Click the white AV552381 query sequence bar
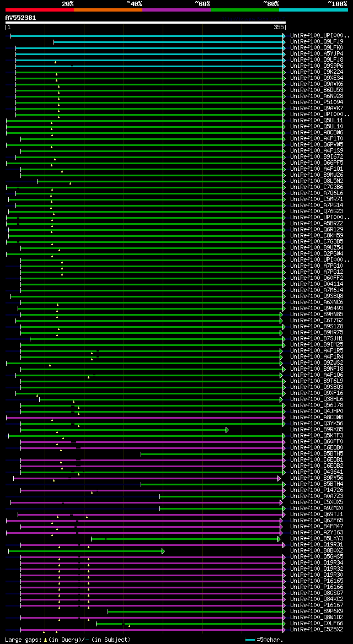This screenshot has height=644, width=353. [x=145, y=23]
